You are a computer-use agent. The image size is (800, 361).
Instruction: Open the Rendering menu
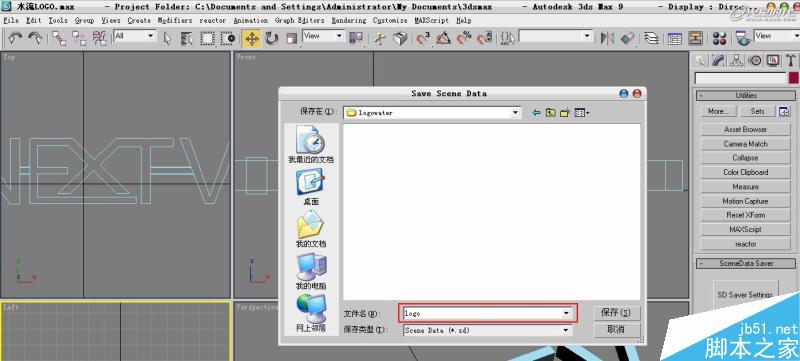click(349, 20)
